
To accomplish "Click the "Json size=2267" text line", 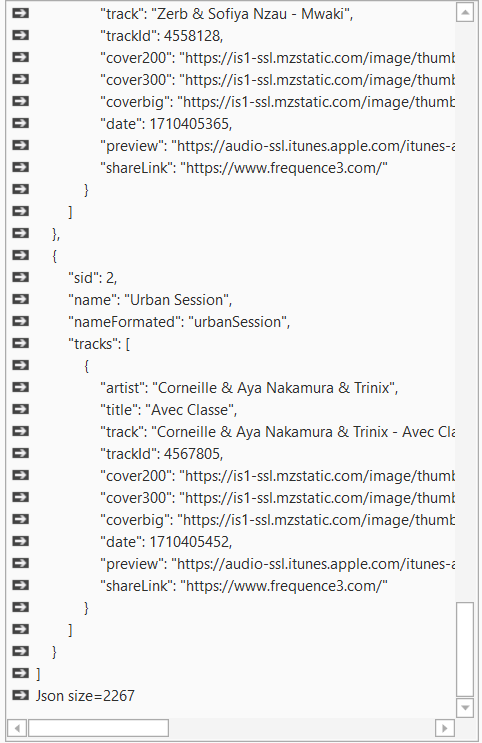I will 85,696.
